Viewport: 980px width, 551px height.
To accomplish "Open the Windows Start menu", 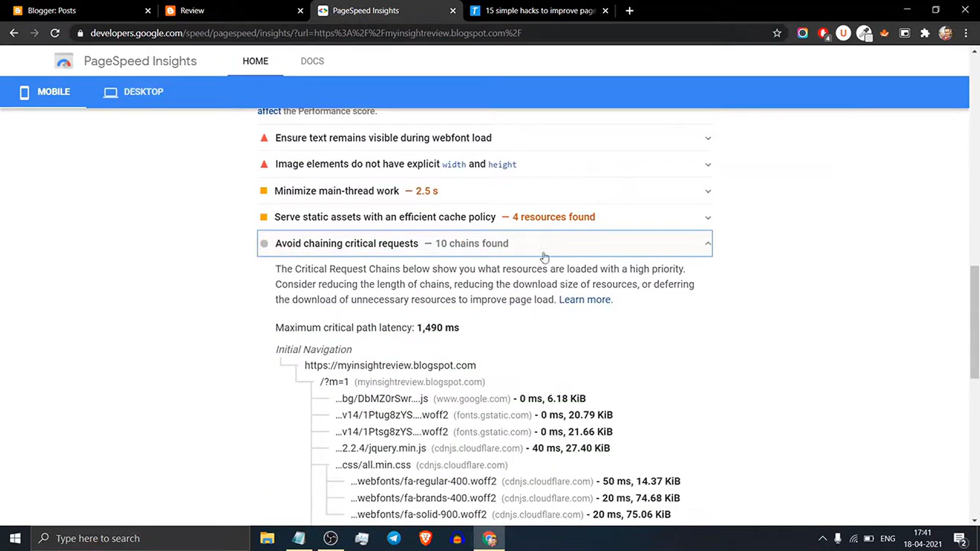I will coord(15,538).
